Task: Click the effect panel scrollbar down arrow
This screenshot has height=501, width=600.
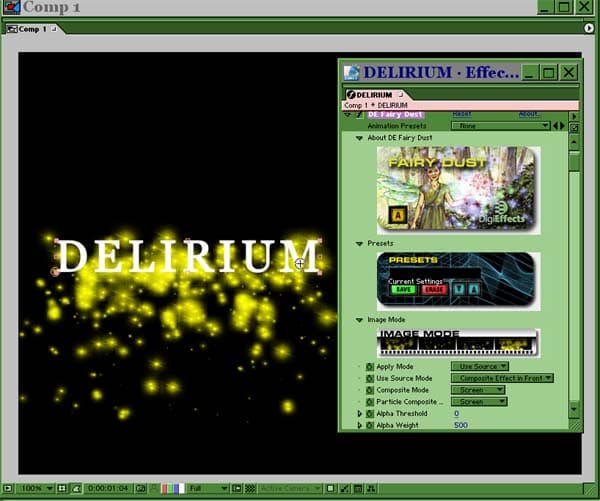Action: (574, 409)
